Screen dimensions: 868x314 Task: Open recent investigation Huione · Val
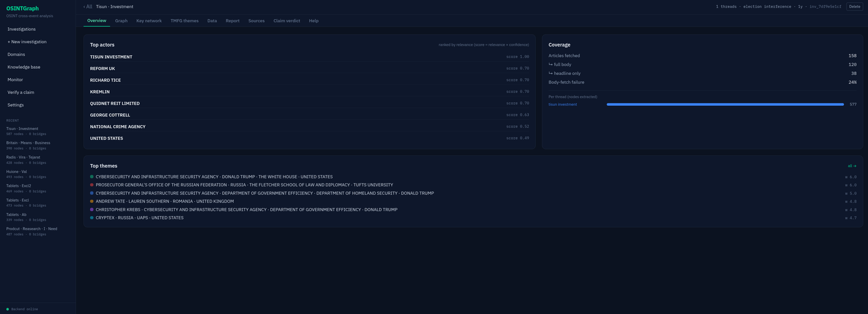tap(38, 173)
